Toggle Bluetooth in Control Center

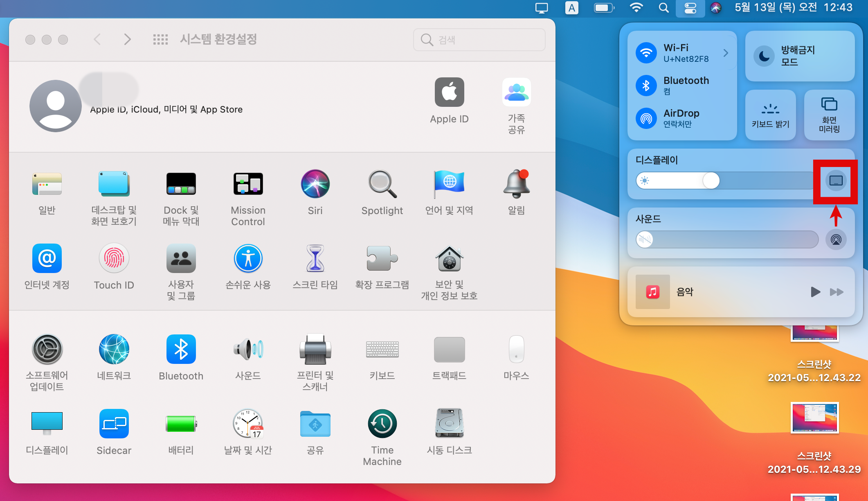(x=646, y=86)
